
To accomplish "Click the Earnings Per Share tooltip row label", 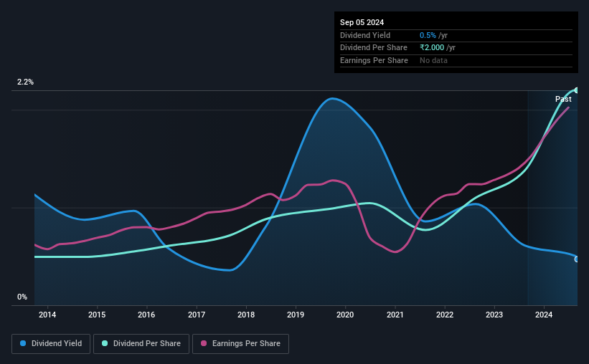I will tap(374, 60).
